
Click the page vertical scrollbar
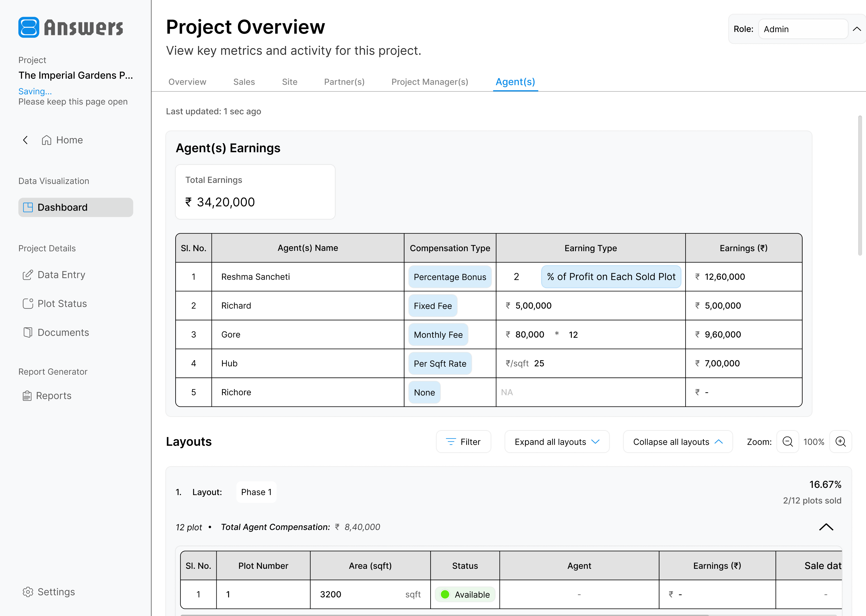click(860, 186)
